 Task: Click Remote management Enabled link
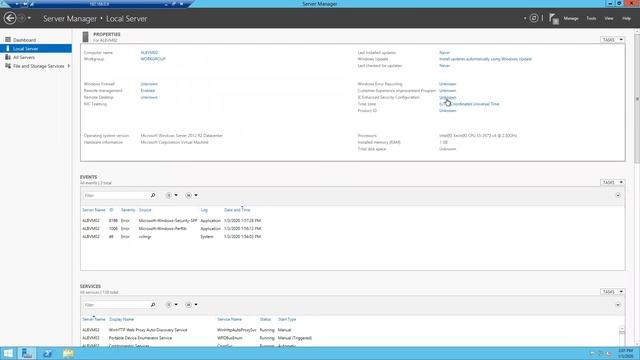[x=148, y=91]
